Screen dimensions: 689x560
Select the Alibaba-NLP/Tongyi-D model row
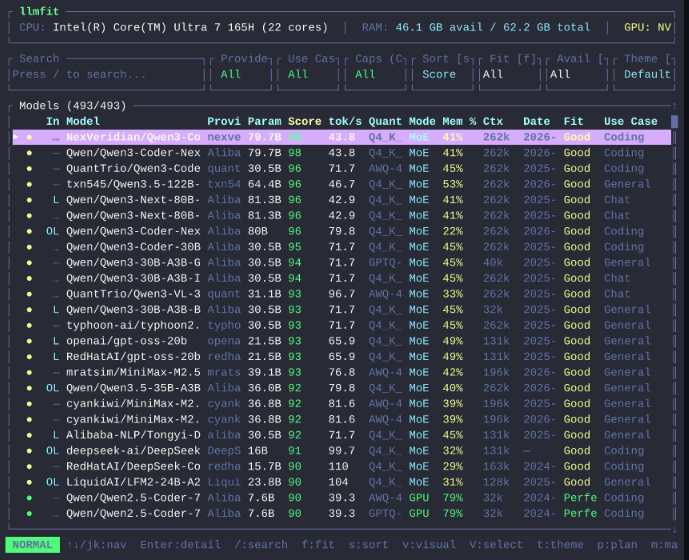342,435
